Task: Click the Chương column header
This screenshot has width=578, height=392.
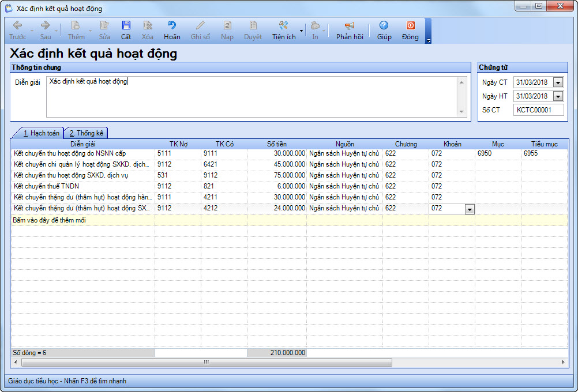Action: coord(406,144)
